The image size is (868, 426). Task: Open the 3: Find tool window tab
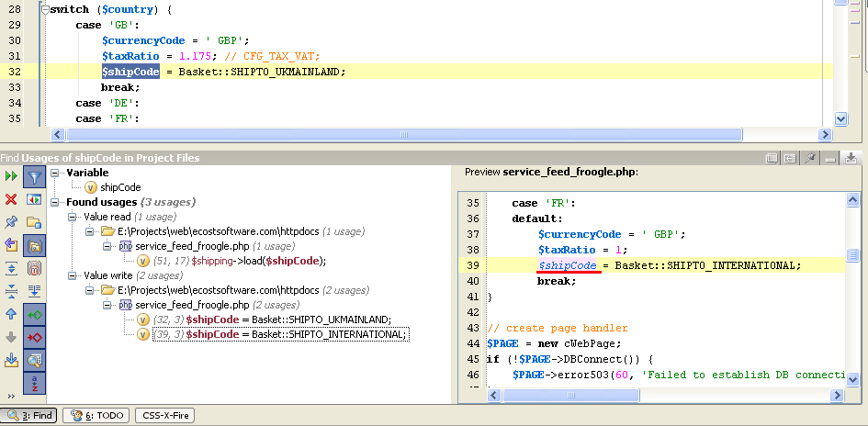29,416
